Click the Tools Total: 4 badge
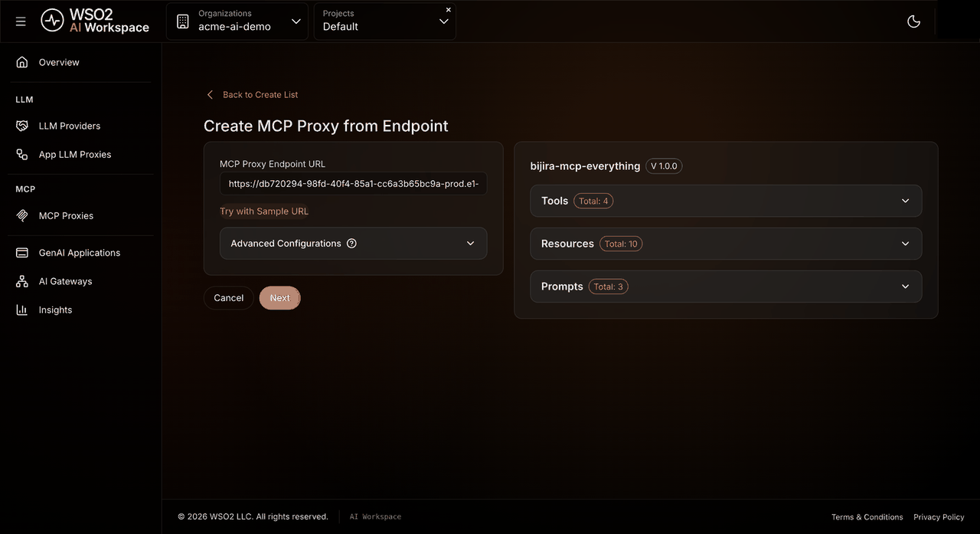The image size is (980, 534). [593, 201]
